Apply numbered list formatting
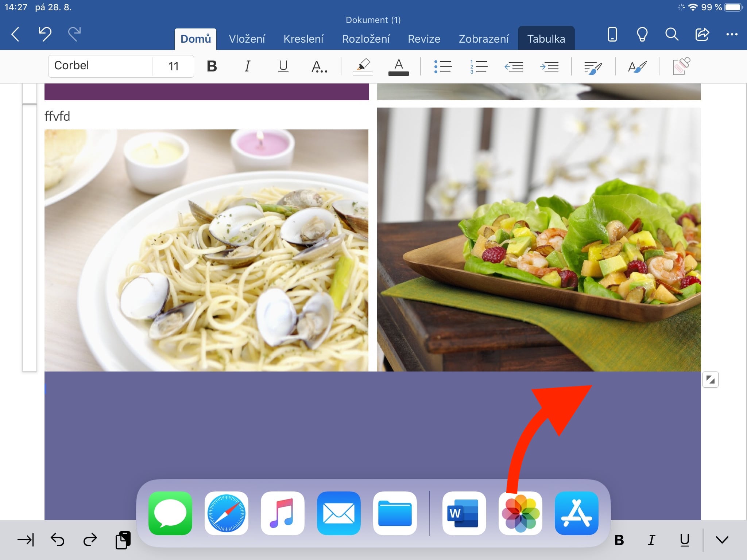The height and width of the screenshot is (560, 747). [479, 66]
